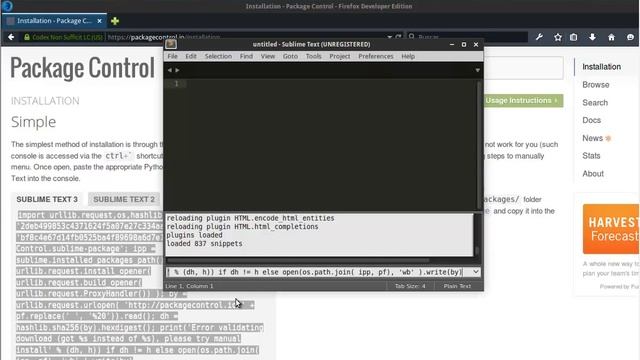Click the Firefox search magnifier icon
Image resolution: width=640 pixels, height=360 pixels.
(411, 37)
